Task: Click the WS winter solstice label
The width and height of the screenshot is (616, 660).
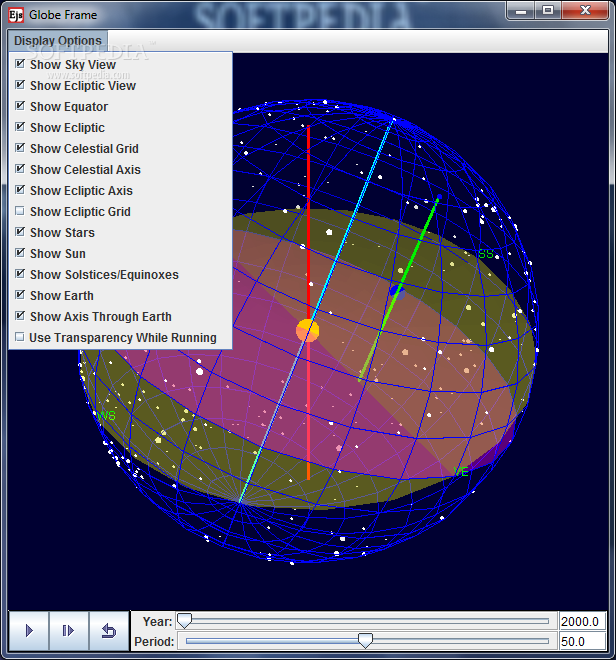Action: click(106, 416)
